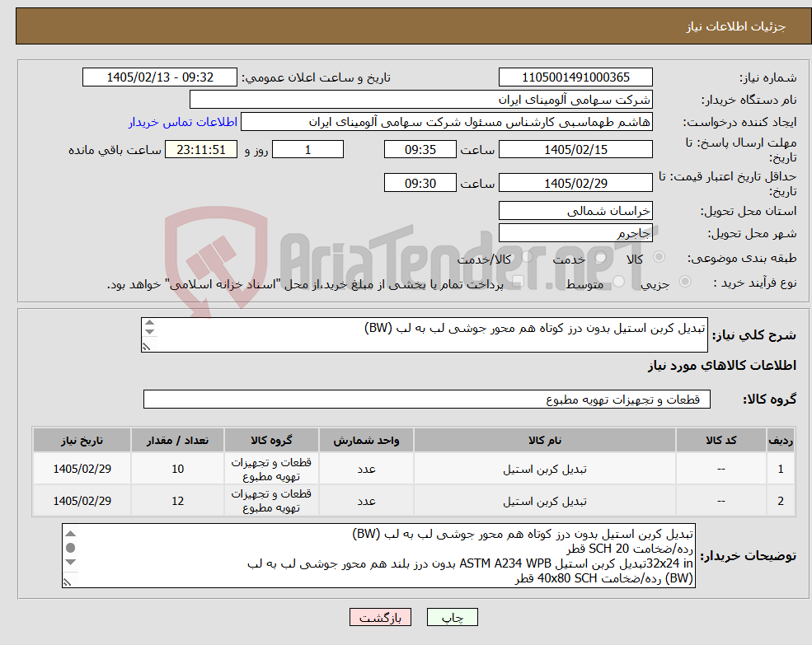This screenshot has height=645, width=812.
Task: Click the response deadline time 09:35
Action: click(x=420, y=150)
